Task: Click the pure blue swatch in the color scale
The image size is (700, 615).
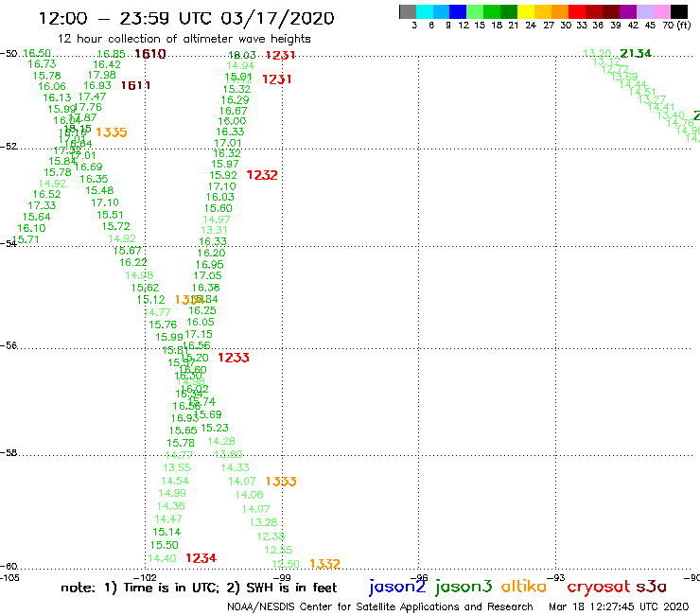Action: [458, 11]
